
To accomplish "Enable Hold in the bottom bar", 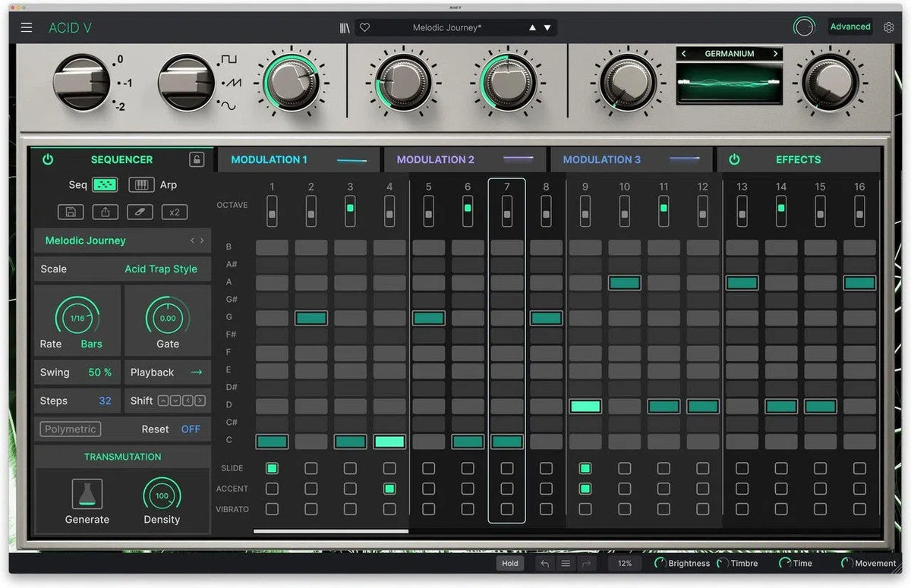I will [509, 563].
